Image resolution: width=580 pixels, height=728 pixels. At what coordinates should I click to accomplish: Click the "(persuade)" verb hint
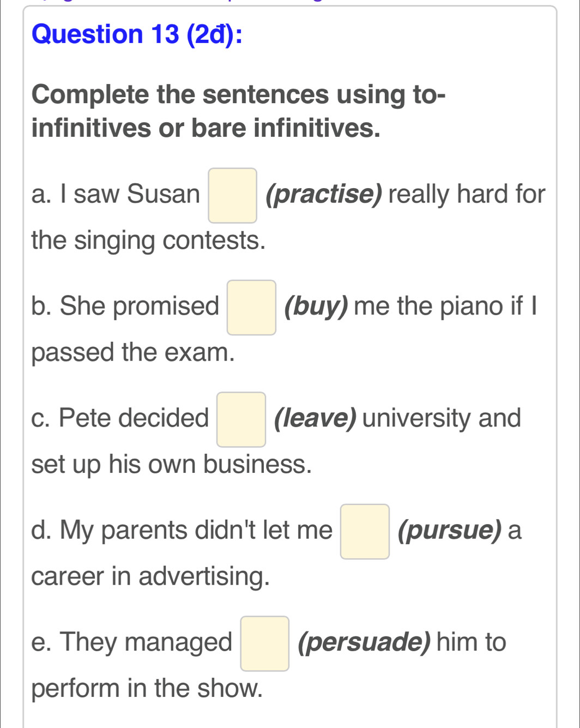click(x=365, y=642)
